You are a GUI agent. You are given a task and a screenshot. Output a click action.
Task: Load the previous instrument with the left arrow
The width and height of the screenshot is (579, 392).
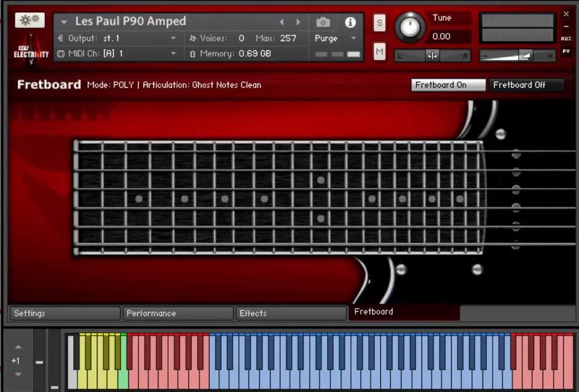click(x=282, y=22)
